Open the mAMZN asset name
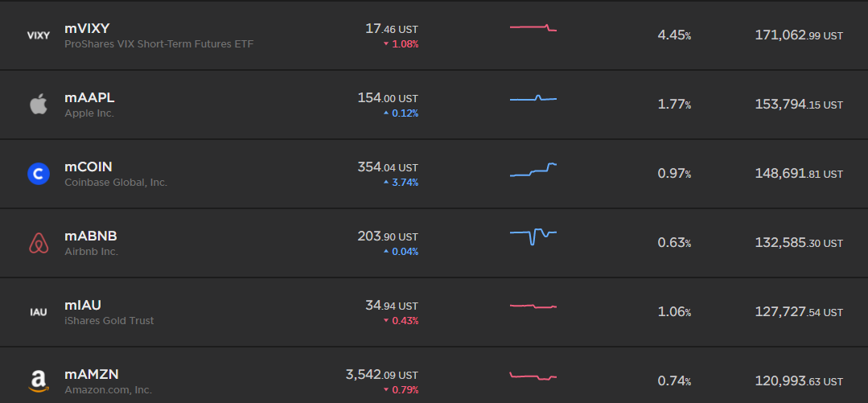The image size is (868, 403). coord(92,375)
